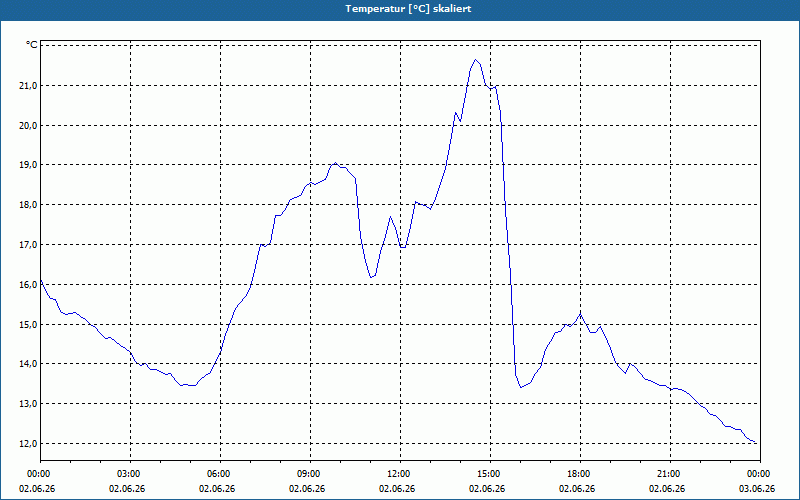This screenshot has width=800, height=500.
Task: Click the temperature curve's highest peak
Action: coord(476,60)
